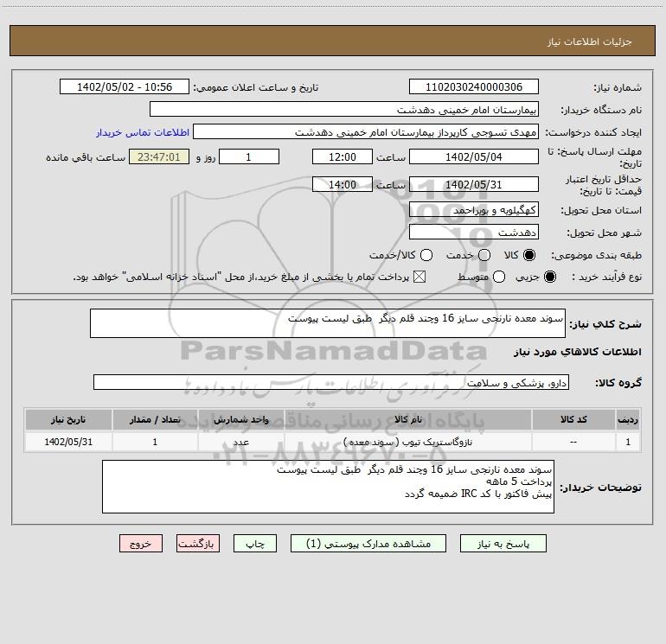This screenshot has height=644, width=666.
Task: Click the توضیحات خریدار text area
Action: (x=328, y=487)
